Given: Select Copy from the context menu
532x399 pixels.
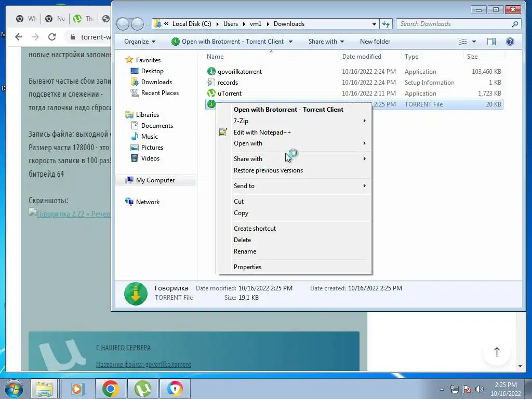Looking at the screenshot, I should [x=294, y=212].
